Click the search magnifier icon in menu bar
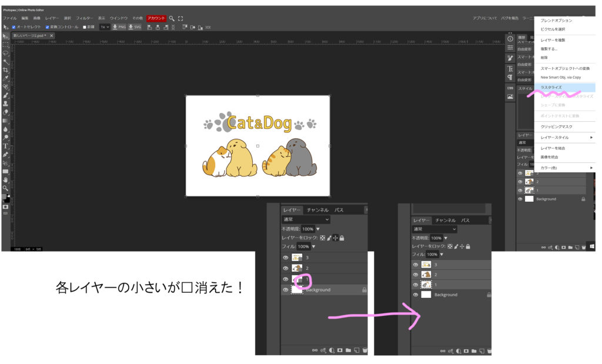The image size is (602, 364). coord(172,18)
